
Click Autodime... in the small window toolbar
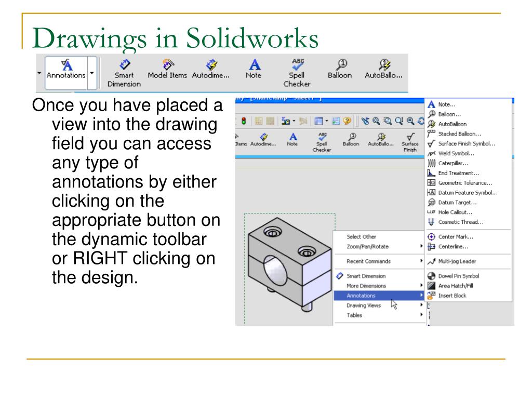(263, 139)
